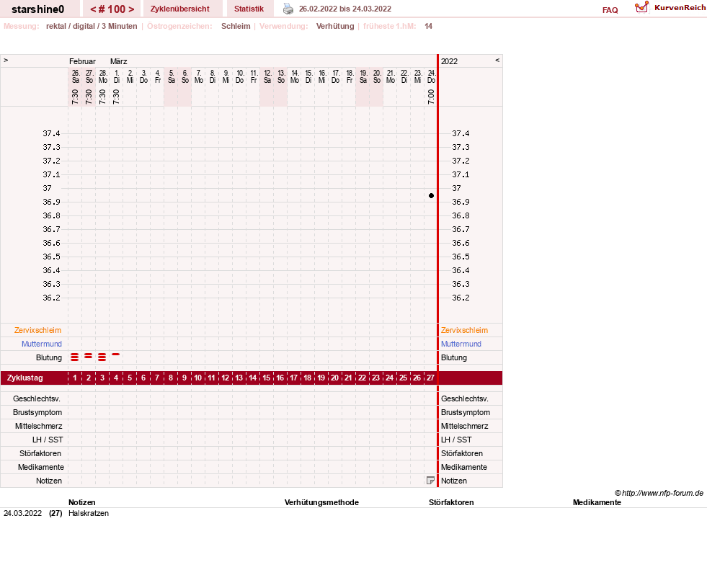Click the username starshine0
Screen dimensions: 707x588
(x=38, y=9)
